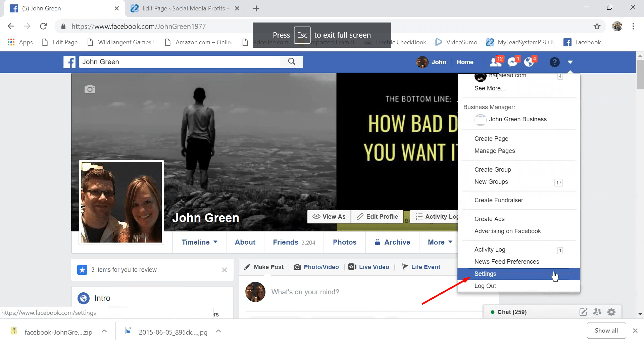
Task: Click the cover photo camera icon
Action: [90, 89]
